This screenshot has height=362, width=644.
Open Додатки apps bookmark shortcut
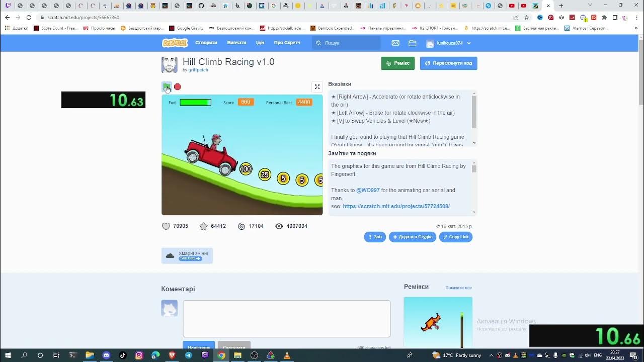[x=17, y=28]
